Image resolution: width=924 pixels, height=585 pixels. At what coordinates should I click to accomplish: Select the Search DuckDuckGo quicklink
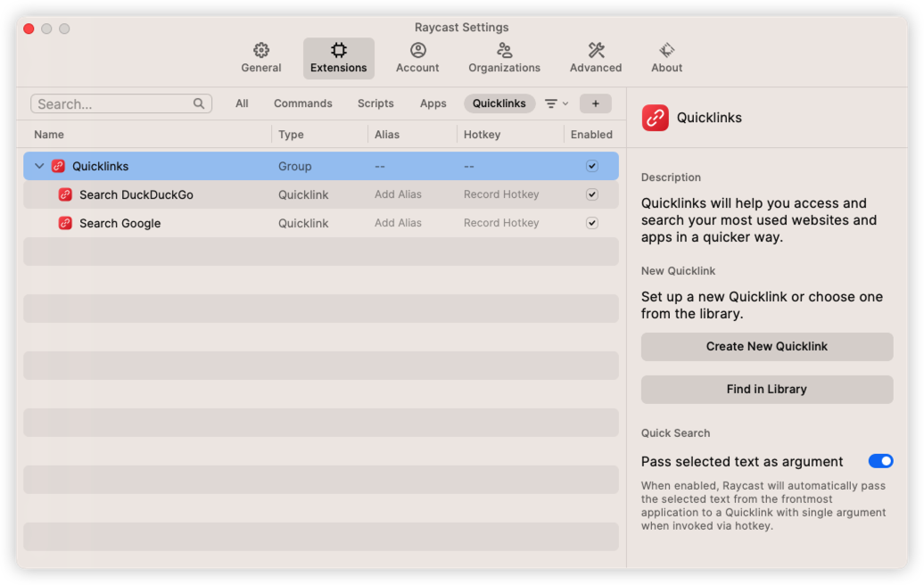pyautogui.click(x=321, y=194)
